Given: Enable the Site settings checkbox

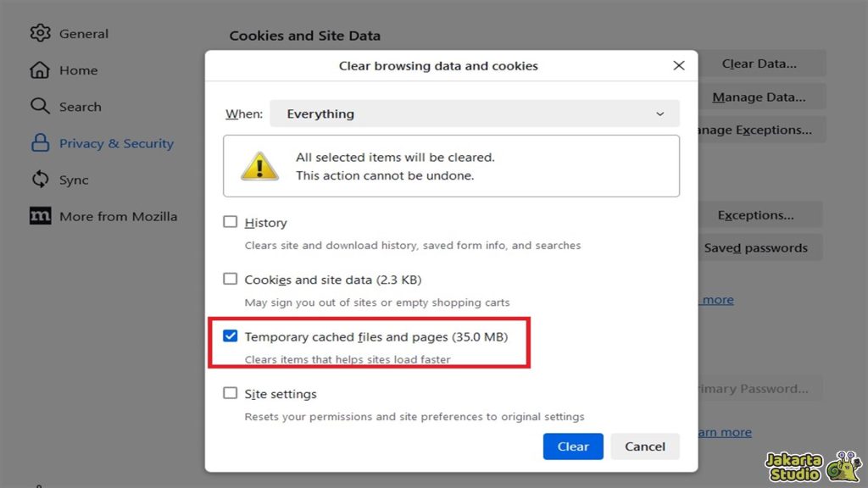Looking at the screenshot, I should click(230, 393).
